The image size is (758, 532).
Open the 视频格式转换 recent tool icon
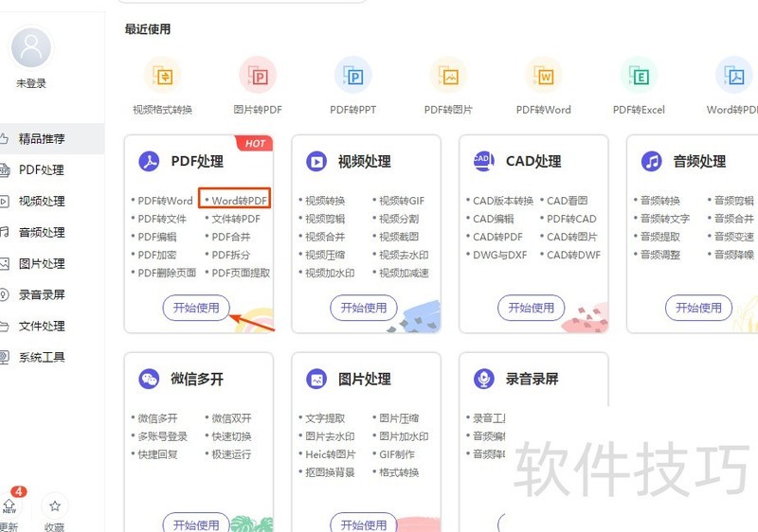162,76
